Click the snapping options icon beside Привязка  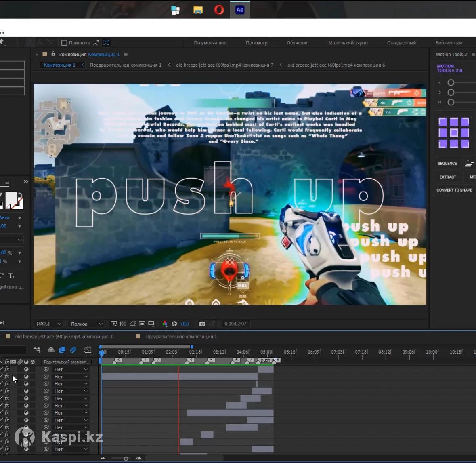(x=96, y=43)
